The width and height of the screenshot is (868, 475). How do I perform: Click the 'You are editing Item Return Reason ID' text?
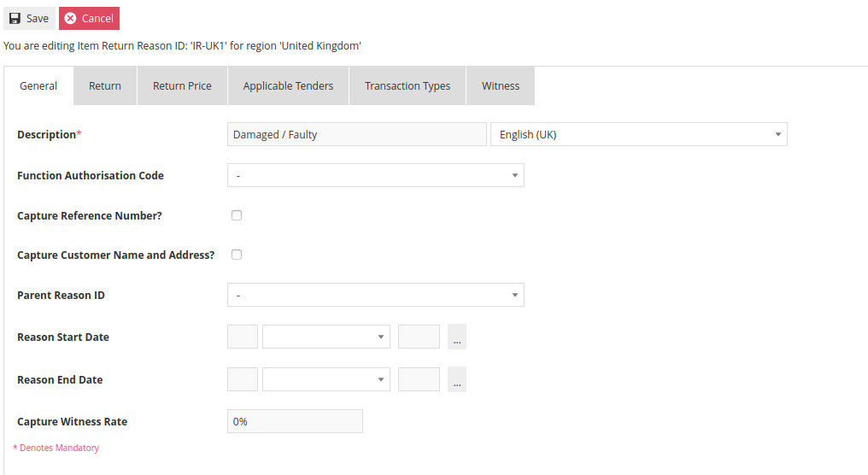tap(182, 46)
